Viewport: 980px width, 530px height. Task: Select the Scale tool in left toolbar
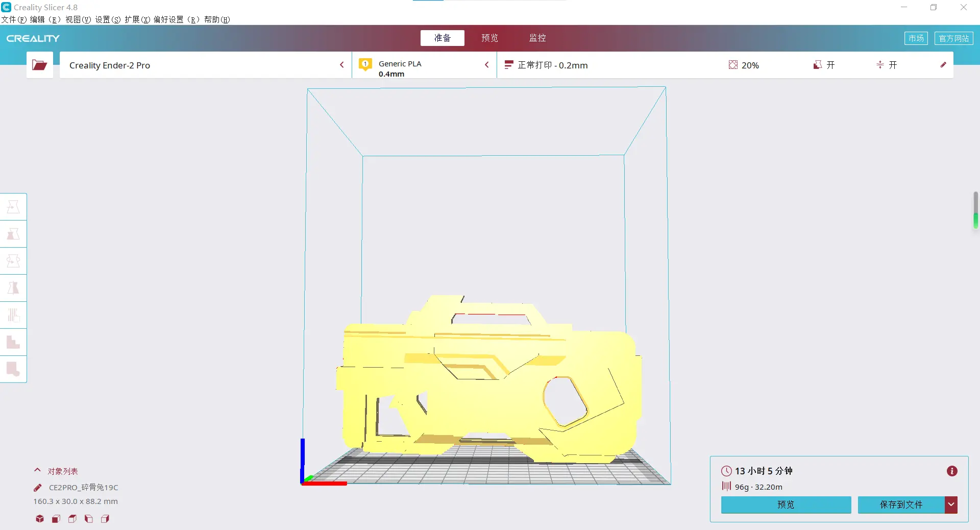point(13,234)
